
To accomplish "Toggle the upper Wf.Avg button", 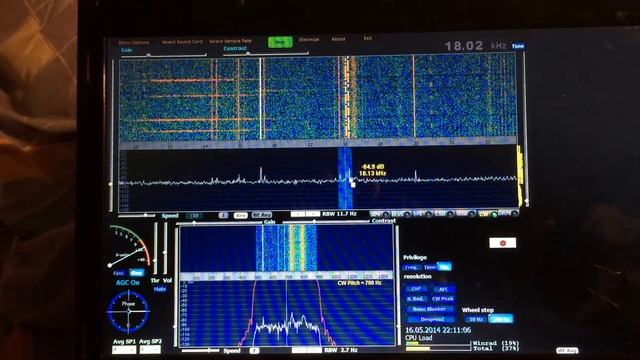I will click(262, 215).
